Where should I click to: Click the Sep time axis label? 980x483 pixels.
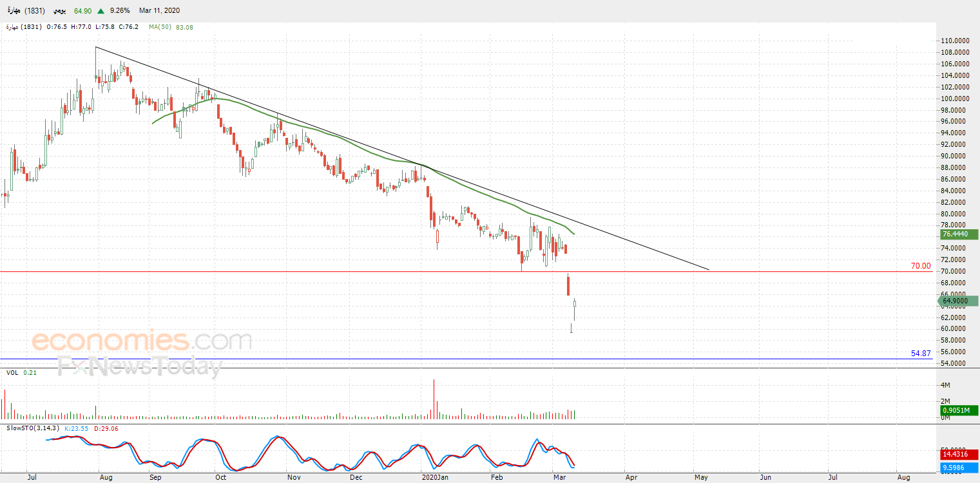[155, 478]
